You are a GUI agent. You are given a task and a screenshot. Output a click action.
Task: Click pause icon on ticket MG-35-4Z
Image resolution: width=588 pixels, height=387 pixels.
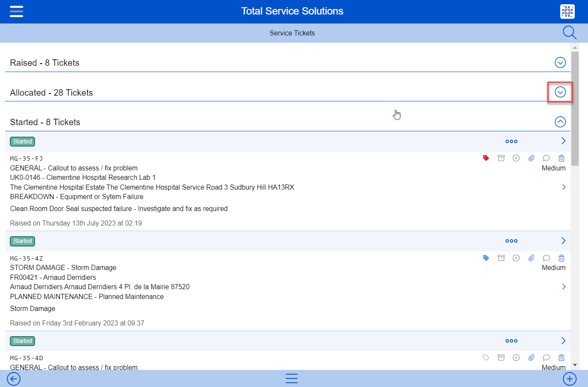pyautogui.click(x=516, y=258)
